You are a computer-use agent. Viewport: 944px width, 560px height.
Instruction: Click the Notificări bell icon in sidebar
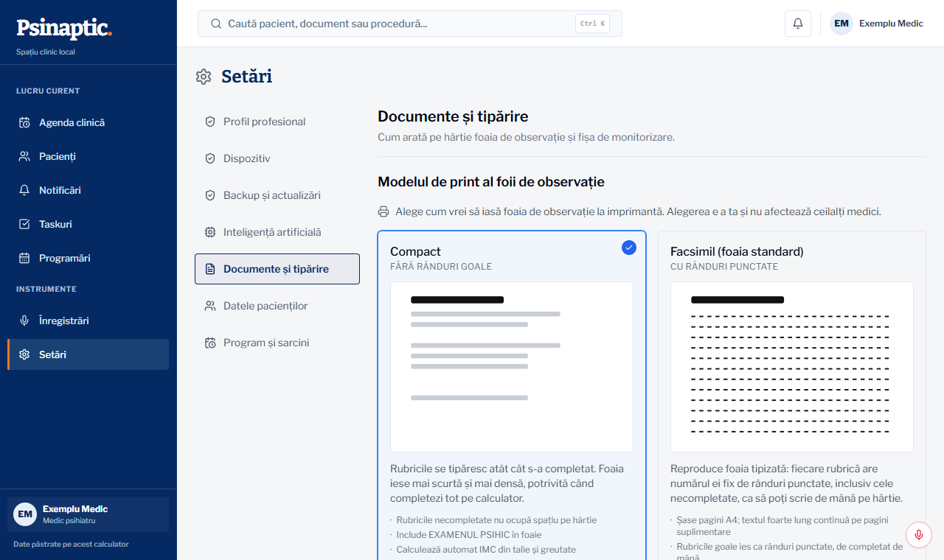[24, 190]
